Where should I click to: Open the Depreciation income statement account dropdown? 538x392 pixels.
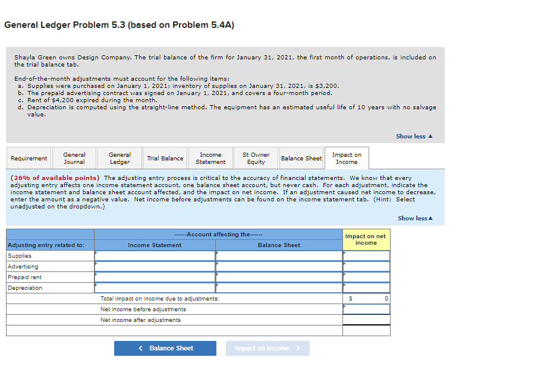coord(155,287)
